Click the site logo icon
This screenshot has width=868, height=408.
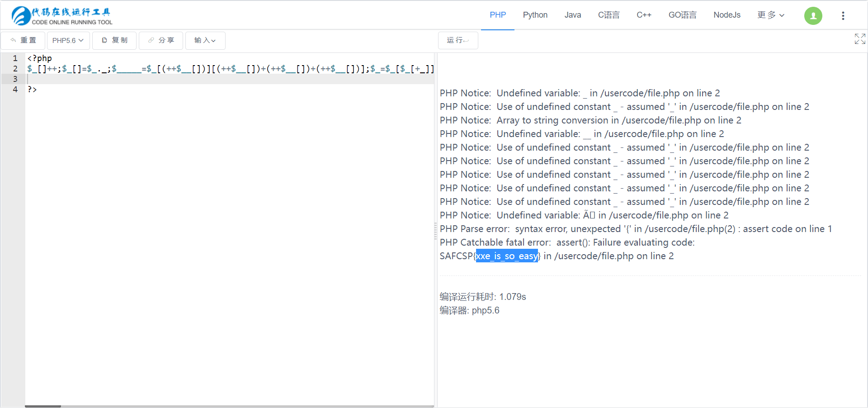point(21,16)
